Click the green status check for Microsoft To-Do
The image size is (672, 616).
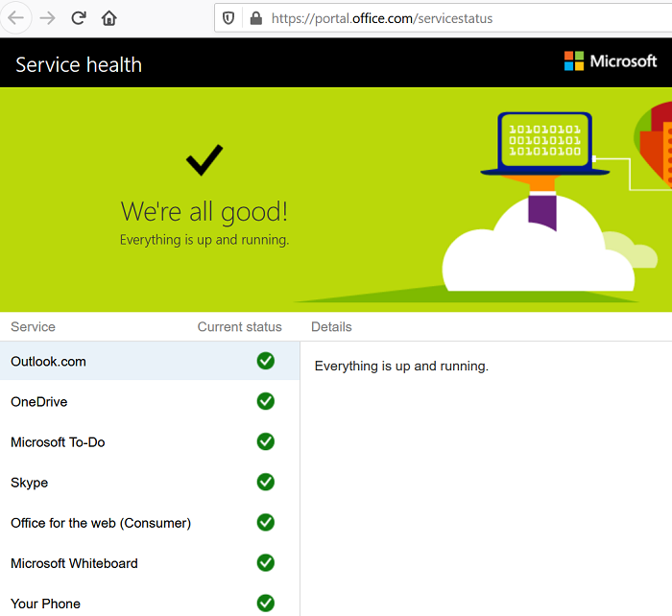(x=266, y=441)
